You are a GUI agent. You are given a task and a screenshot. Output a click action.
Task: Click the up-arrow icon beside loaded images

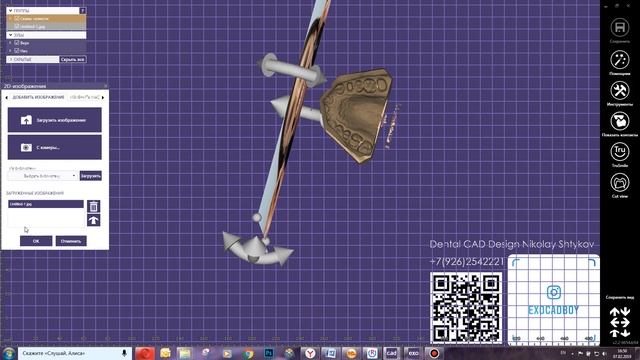click(93, 220)
